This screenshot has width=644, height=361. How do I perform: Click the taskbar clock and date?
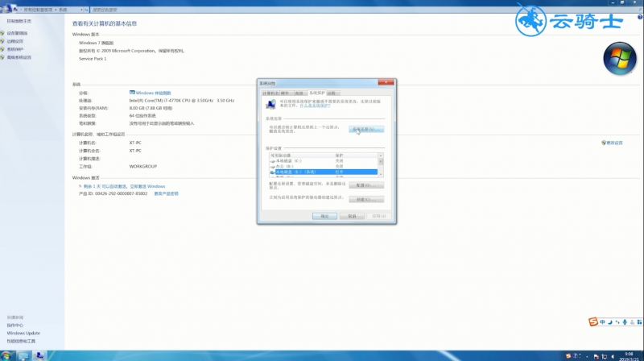(x=629, y=356)
